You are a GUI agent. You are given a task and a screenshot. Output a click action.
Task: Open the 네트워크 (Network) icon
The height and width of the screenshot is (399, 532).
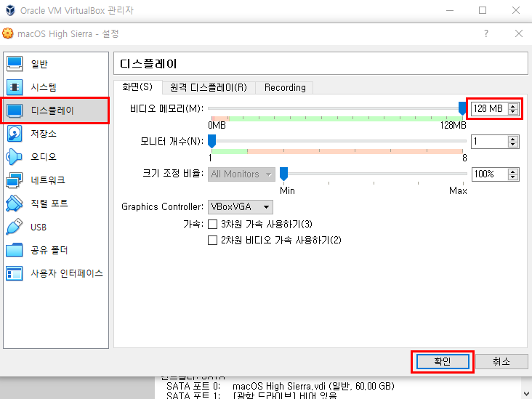click(15, 180)
